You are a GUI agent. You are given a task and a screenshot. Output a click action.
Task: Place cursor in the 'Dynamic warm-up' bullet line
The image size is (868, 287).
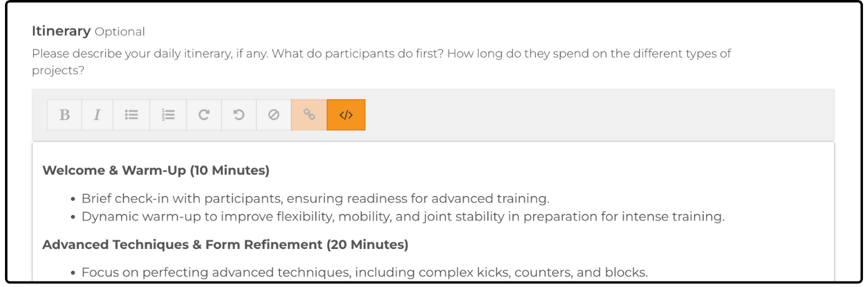pos(403,217)
